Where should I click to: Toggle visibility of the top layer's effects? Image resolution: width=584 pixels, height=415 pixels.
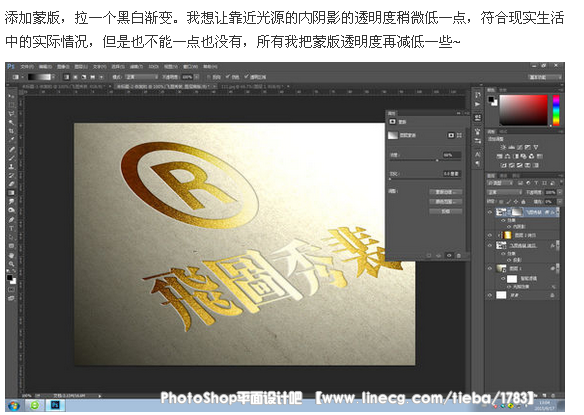(x=503, y=221)
